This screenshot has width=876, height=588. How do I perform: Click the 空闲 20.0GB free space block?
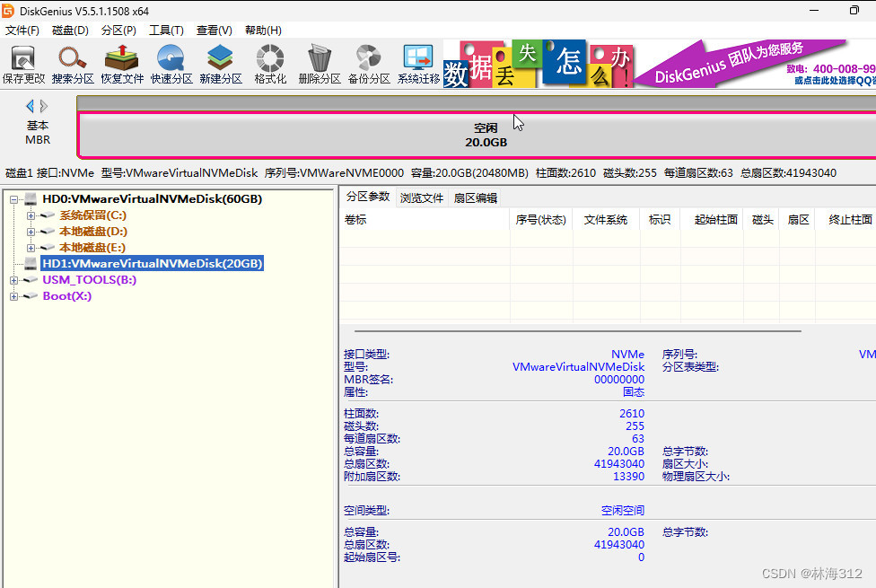tap(477, 136)
